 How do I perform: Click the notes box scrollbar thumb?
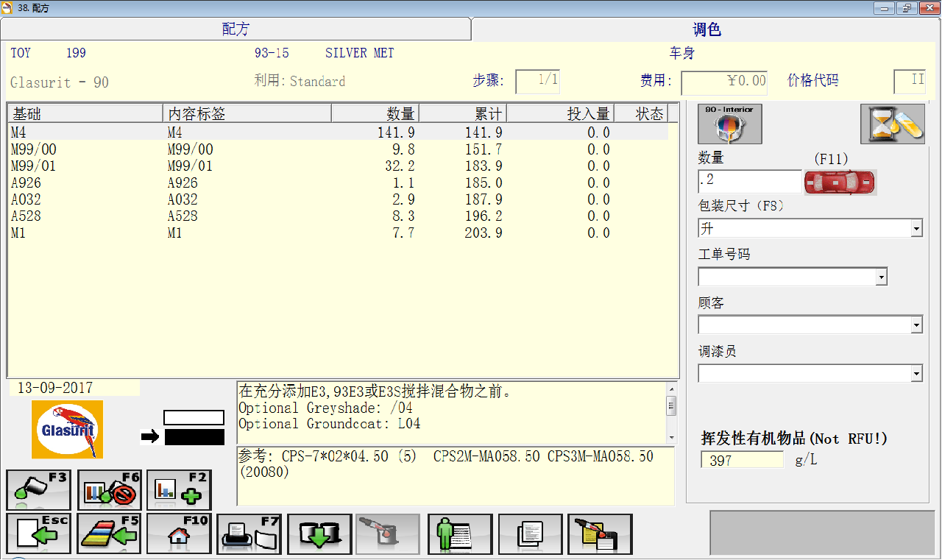[670, 405]
